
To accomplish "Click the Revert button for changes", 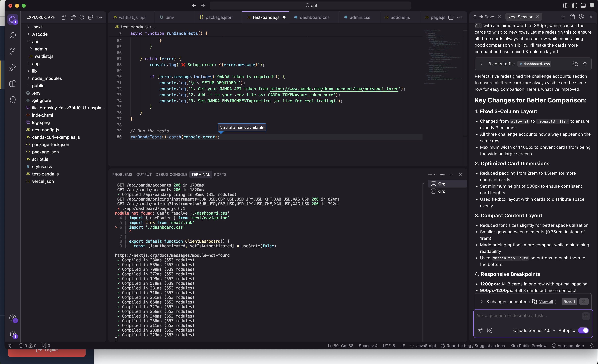I will pyautogui.click(x=569, y=301).
